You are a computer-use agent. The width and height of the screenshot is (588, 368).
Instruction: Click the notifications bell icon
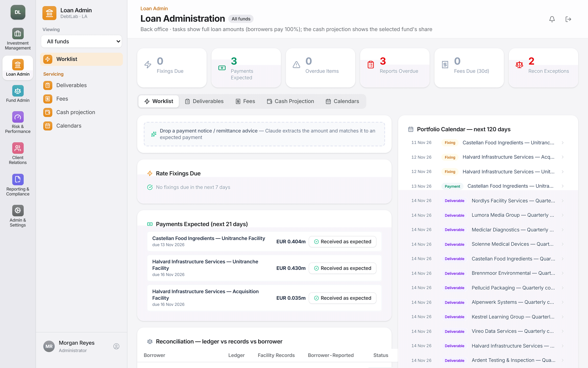[x=552, y=19]
